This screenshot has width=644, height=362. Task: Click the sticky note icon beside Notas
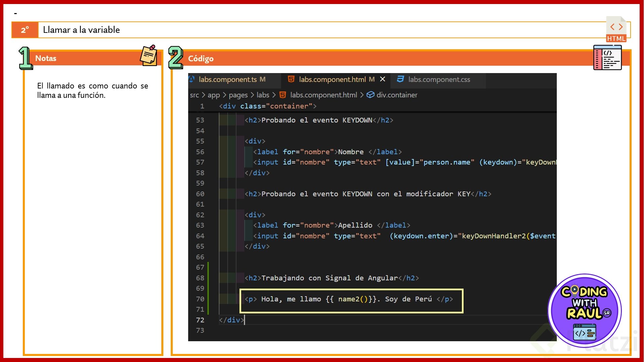pos(149,56)
